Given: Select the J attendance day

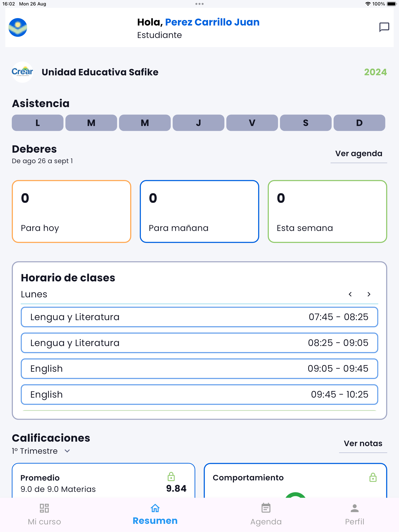Looking at the screenshot, I should tap(198, 123).
